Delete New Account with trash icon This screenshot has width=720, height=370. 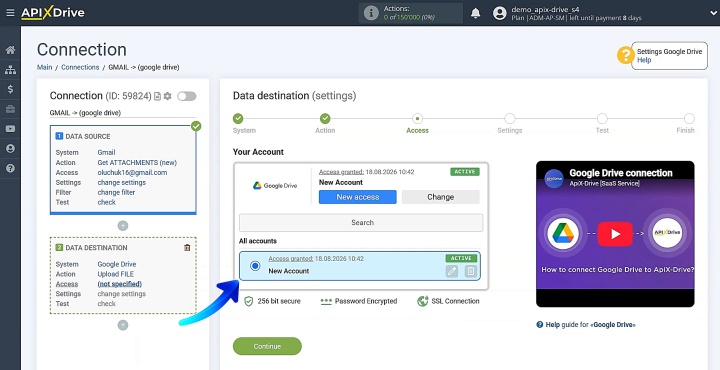click(471, 271)
